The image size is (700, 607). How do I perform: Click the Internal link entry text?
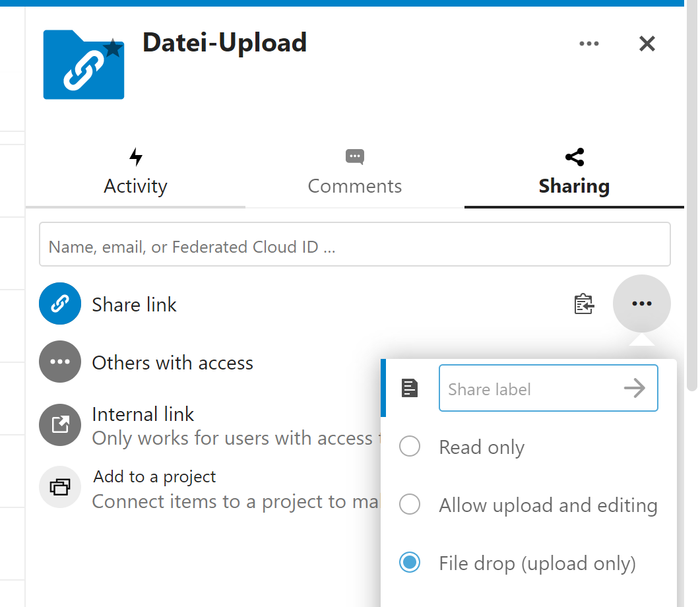coord(143,414)
